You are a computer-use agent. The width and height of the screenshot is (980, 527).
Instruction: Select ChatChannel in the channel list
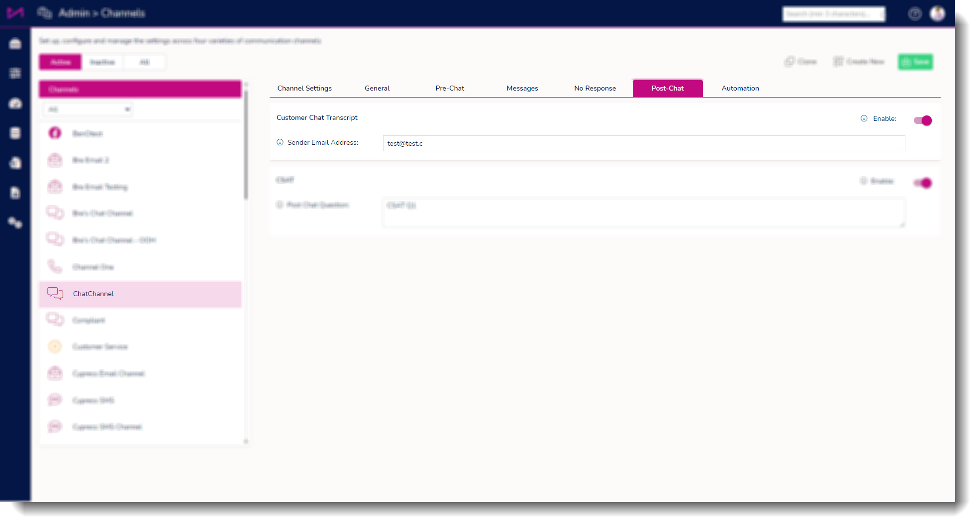140,294
